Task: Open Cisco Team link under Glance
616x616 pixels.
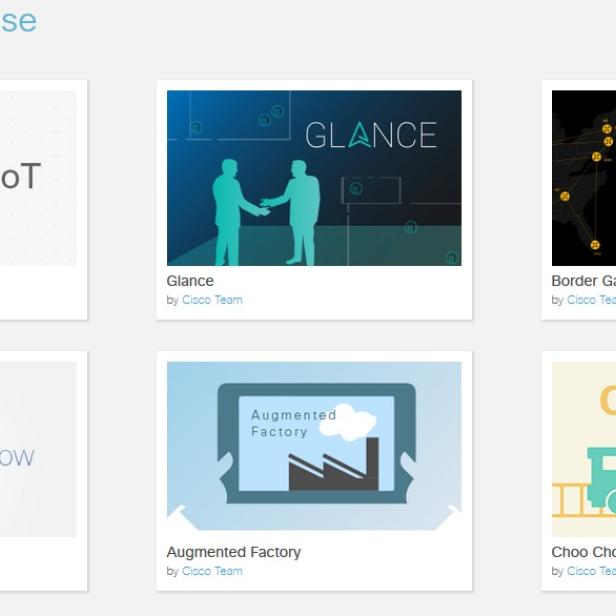Action: pos(212,300)
